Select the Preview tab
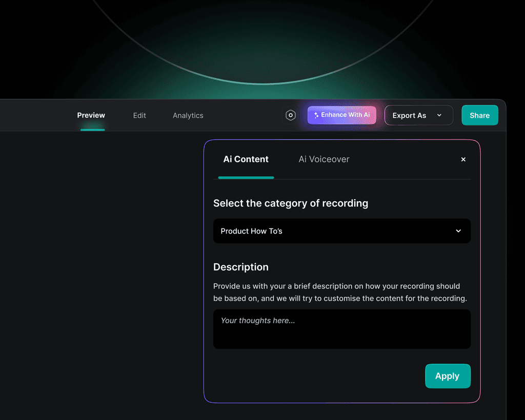This screenshot has width=525, height=420. tap(91, 115)
